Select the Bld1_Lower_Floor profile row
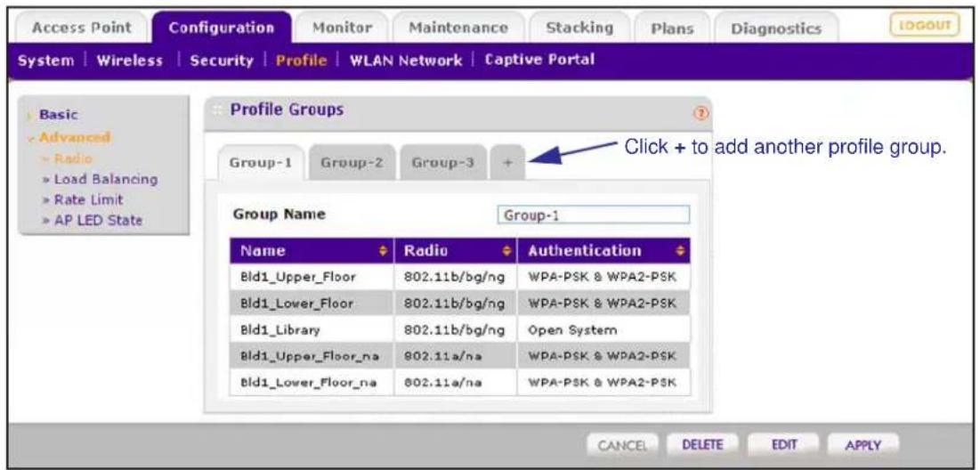The height and width of the screenshot is (470, 980). [460, 304]
